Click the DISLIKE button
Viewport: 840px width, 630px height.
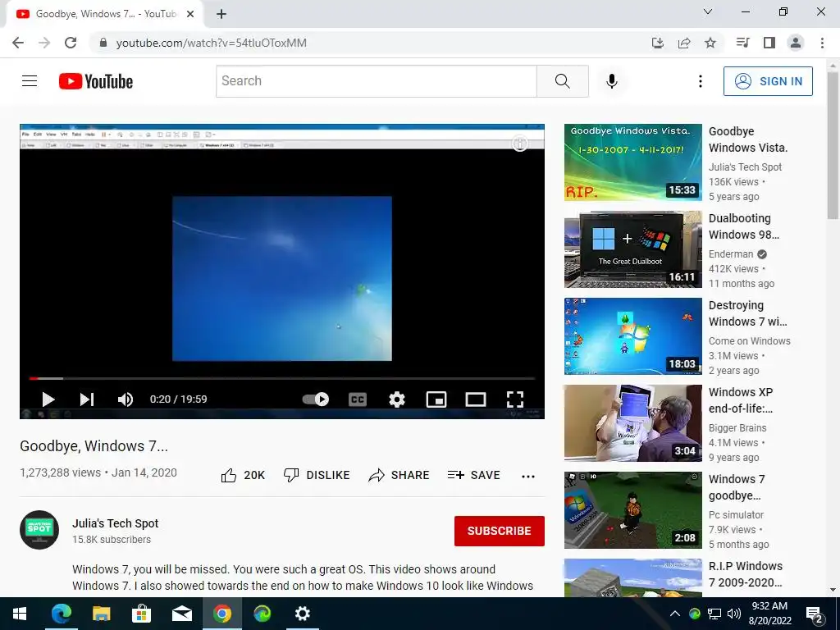317,475
